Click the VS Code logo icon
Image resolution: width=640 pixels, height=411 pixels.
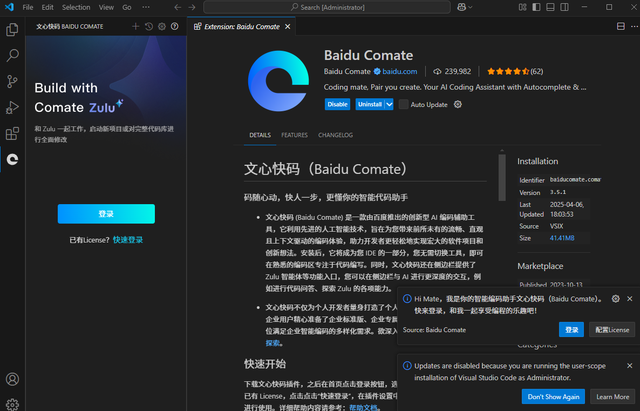[9, 7]
